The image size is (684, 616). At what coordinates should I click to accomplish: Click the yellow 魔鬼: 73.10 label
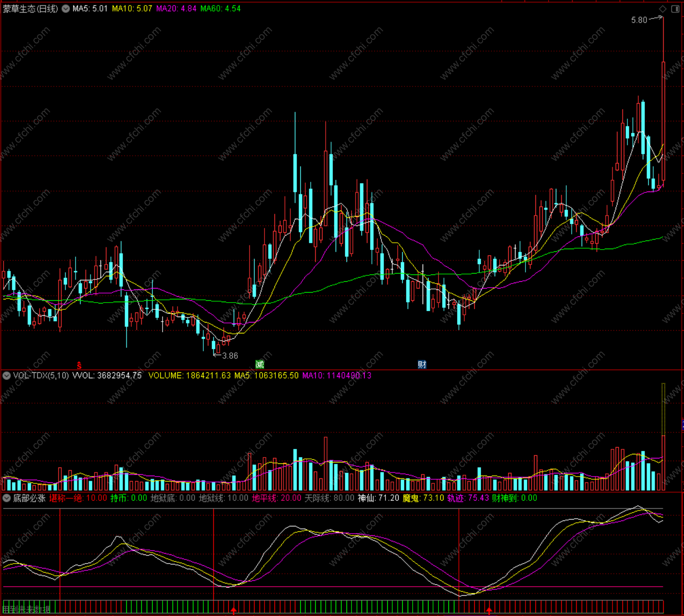[423, 498]
